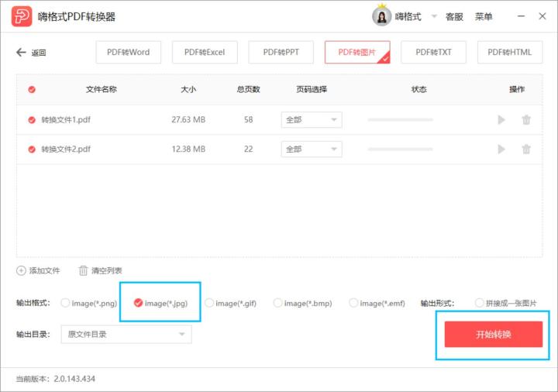The height and width of the screenshot is (392, 558).
Task: Open page selection dropdown for 转换文件2.pdf
Action: pos(312,149)
